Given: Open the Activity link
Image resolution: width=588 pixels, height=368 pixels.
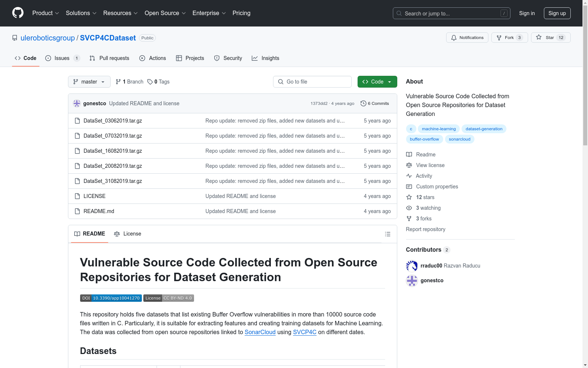Looking at the screenshot, I should tap(419, 176).
